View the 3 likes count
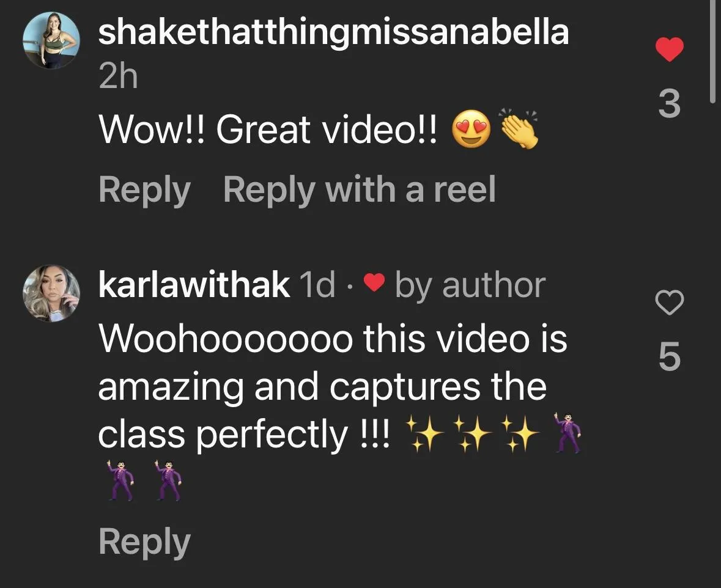This screenshot has height=588, width=721. pyautogui.click(x=669, y=105)
